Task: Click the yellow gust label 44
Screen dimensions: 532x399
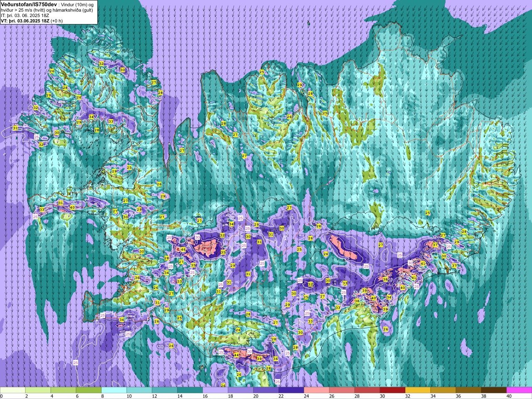Action: pos(236,355)
